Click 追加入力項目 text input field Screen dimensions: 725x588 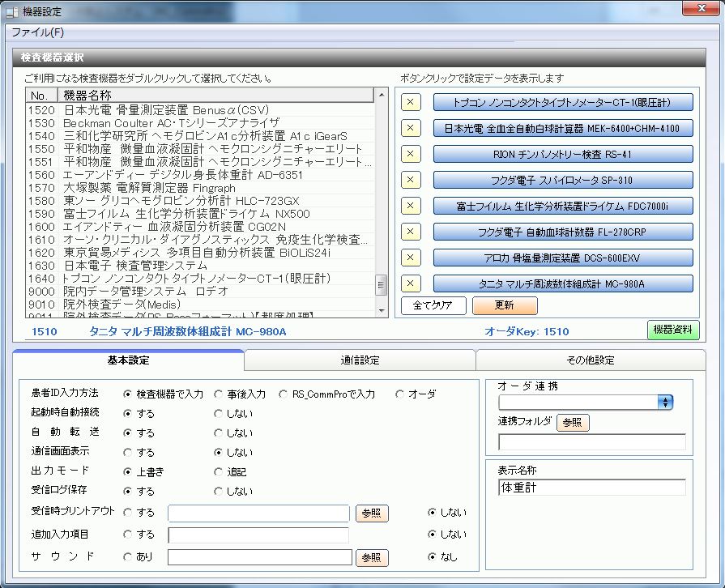pyautogui.click(x=258, y=535)
